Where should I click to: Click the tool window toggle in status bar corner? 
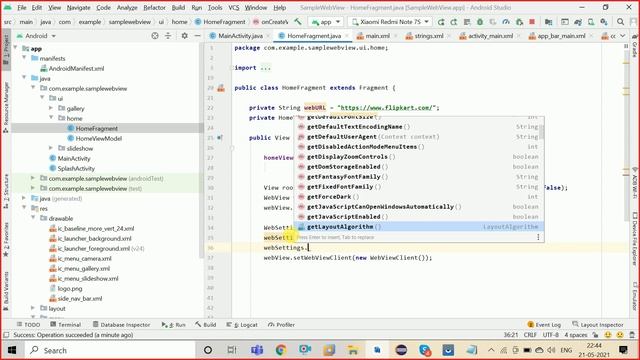[6, 335]
